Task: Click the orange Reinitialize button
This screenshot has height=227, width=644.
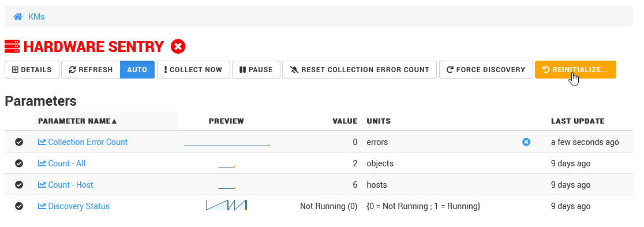Action: (575, 69)
